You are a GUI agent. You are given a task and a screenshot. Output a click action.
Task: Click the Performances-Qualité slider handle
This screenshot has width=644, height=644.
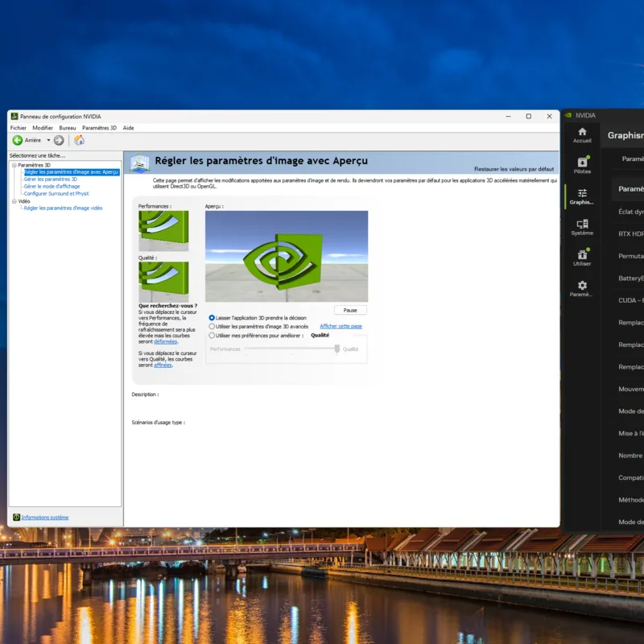pyautogui.click(x=337, y=349)
